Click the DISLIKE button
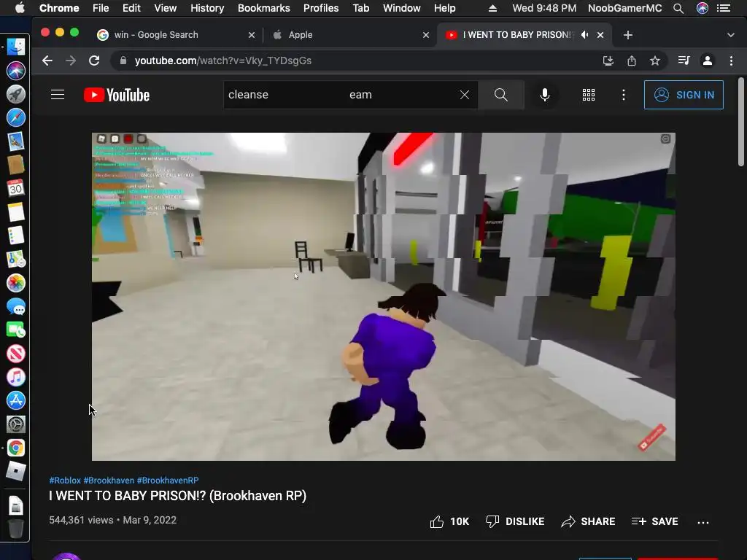Viewport: 747px width, 560px height. 514,521
